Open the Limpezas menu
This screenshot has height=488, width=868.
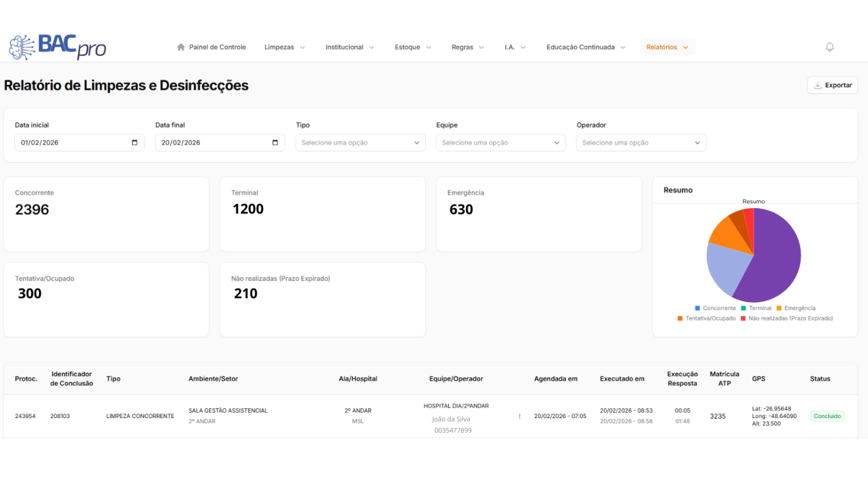click(285, 47)
